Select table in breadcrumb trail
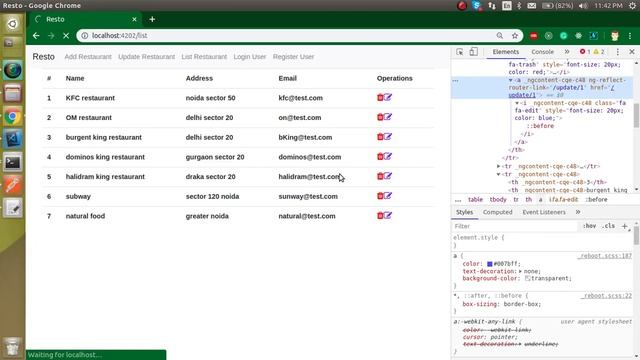 click(475, 200)
